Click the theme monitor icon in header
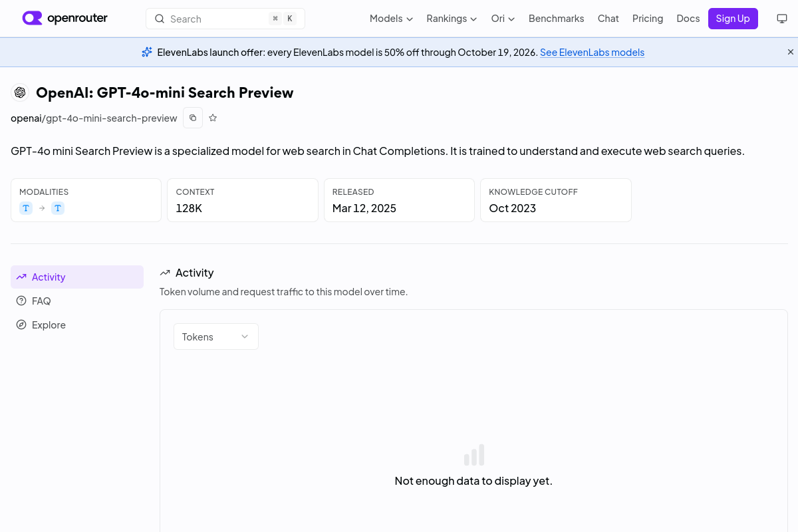The height and width of the screenshot is (532, 798). coord(782,19)
